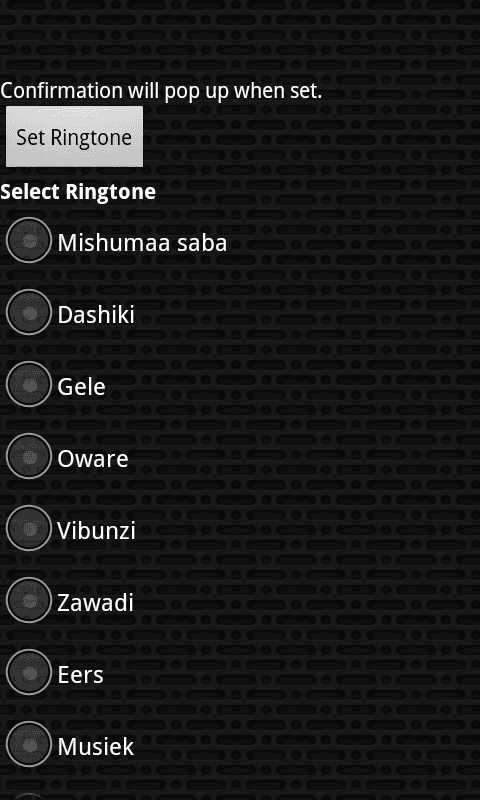Tap the Musiek ringtone label text
This screenshot has height=800, width=480.
96,747
